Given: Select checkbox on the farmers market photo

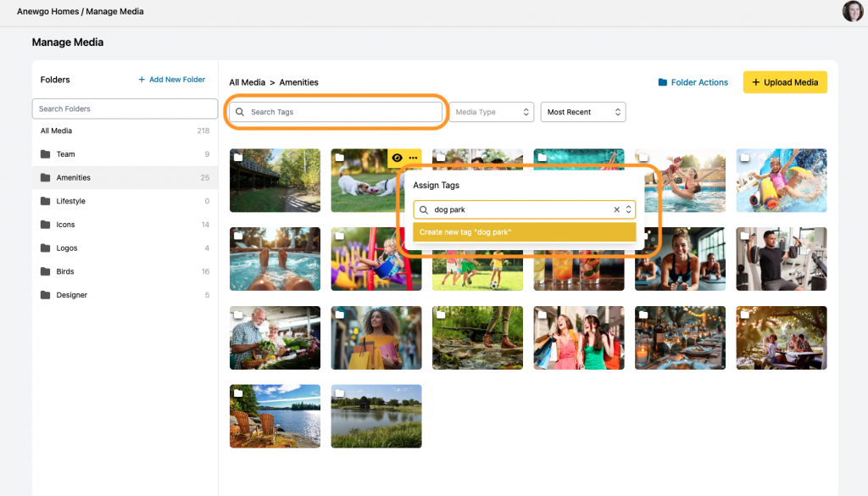Looking at the screenshot, I should (238, 315).
